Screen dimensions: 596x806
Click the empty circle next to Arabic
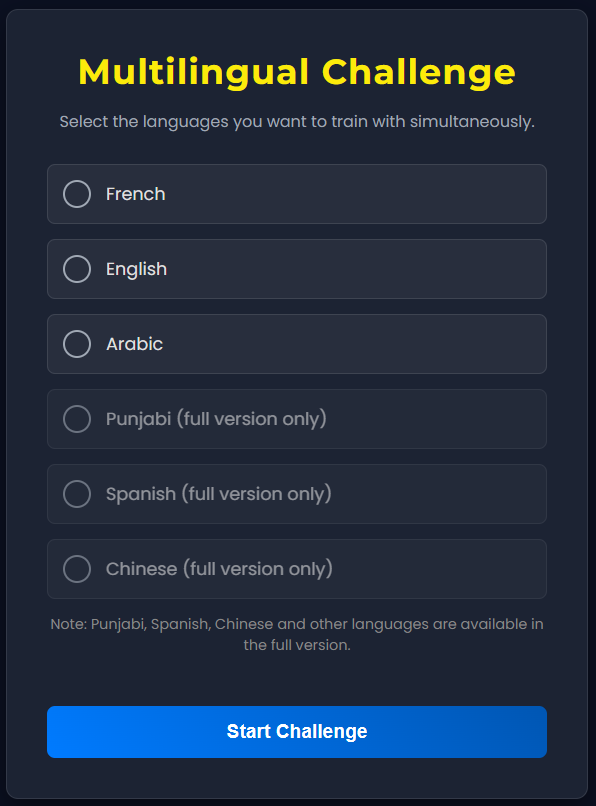click(x=77, y=344)
